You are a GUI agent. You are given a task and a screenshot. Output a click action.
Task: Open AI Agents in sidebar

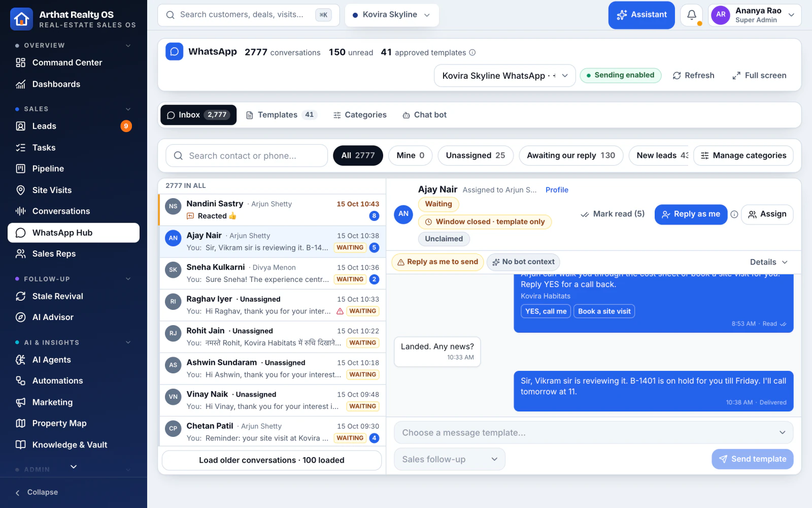[x=74, y=360]
